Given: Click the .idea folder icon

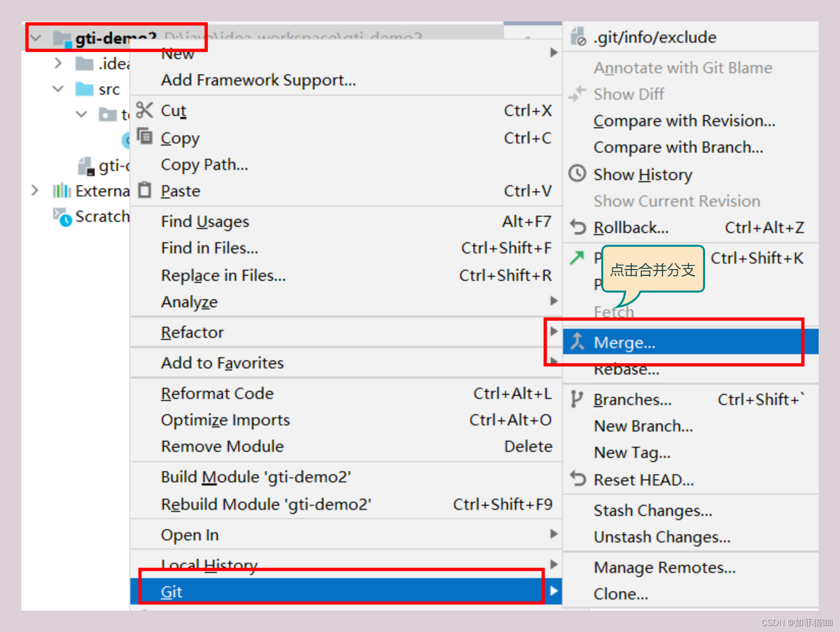Looking at the screenshot, I should pos(85,64).
